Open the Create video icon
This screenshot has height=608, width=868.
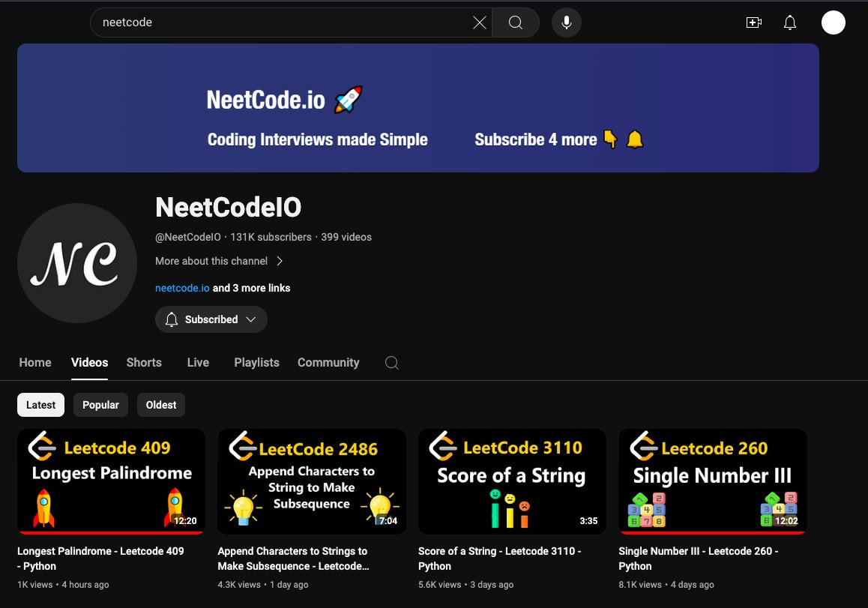(753, 22)
